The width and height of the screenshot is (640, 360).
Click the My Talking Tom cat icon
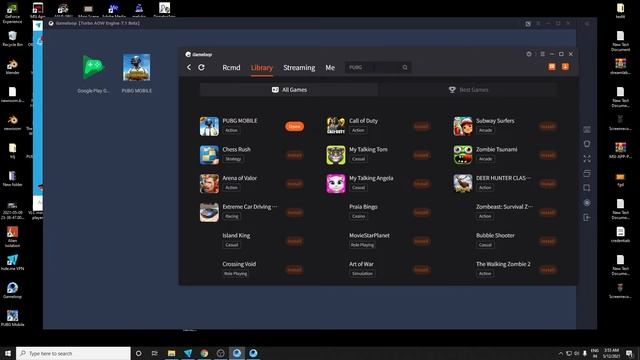click(336, 155)
